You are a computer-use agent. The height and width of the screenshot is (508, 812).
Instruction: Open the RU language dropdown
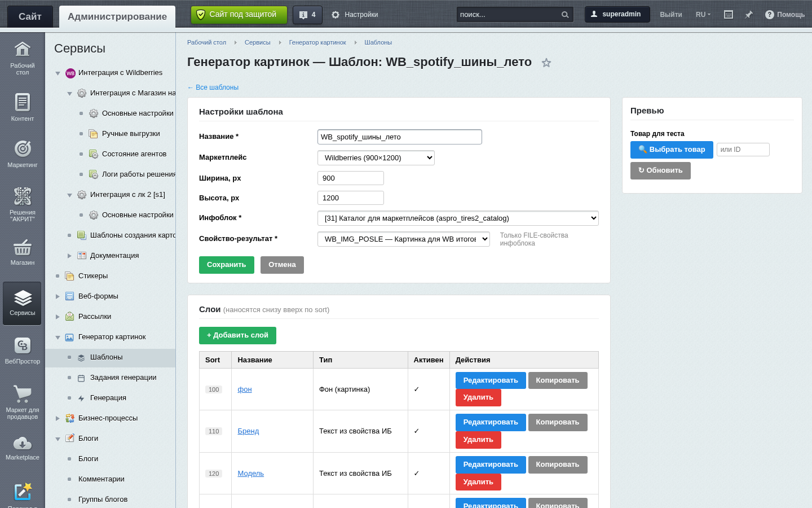pos(703,15)
